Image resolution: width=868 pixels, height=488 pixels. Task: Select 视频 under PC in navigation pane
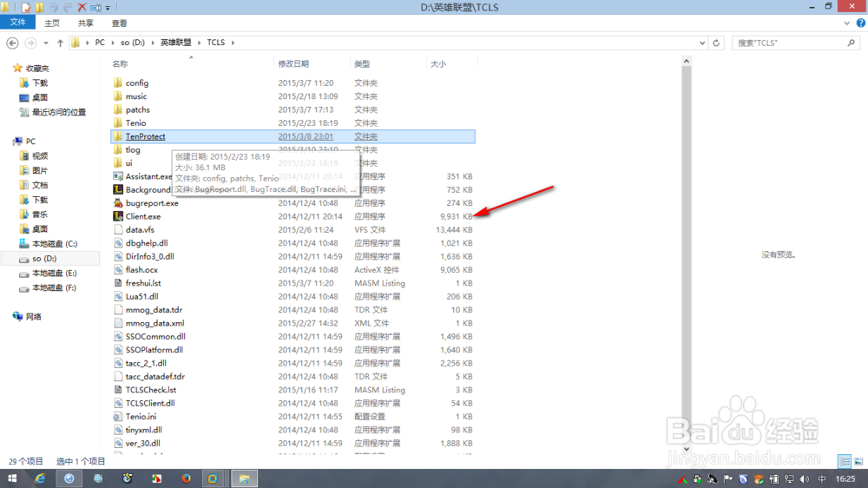[x=40, y=155]
